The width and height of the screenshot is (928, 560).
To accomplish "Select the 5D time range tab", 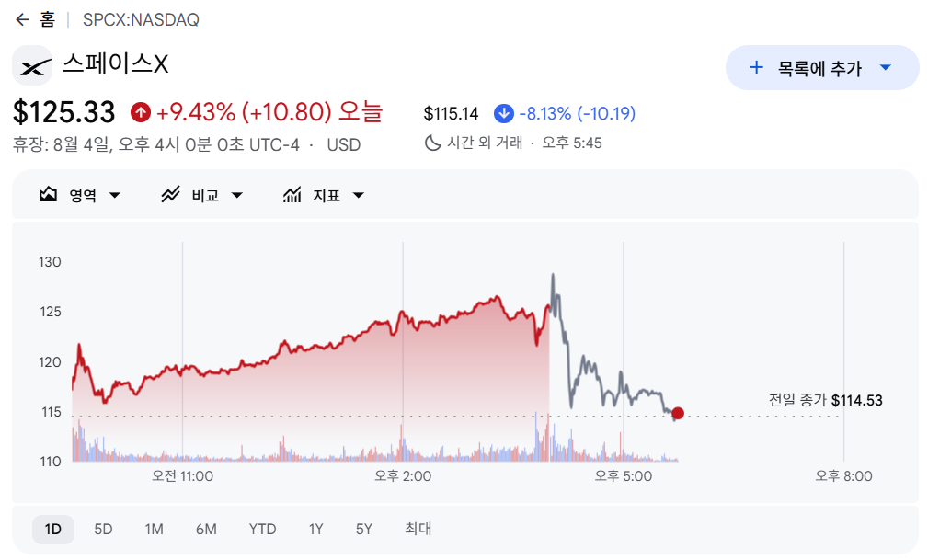I will pos(103,529).
